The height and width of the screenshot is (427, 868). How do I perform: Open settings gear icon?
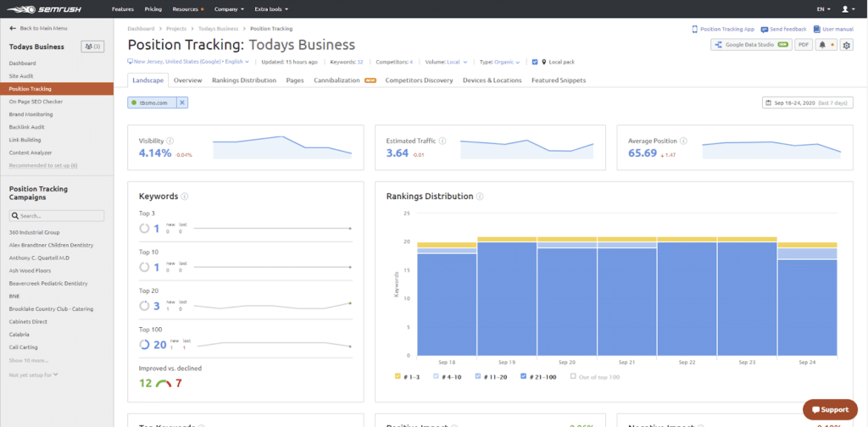pyautogui.click(x=847, y=45)
